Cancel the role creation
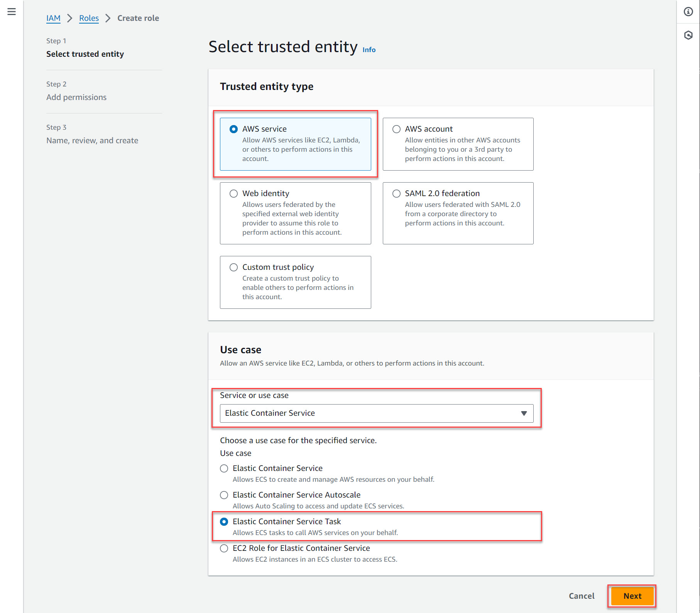This screenshot has width=700, height=613. coord(582,596)
